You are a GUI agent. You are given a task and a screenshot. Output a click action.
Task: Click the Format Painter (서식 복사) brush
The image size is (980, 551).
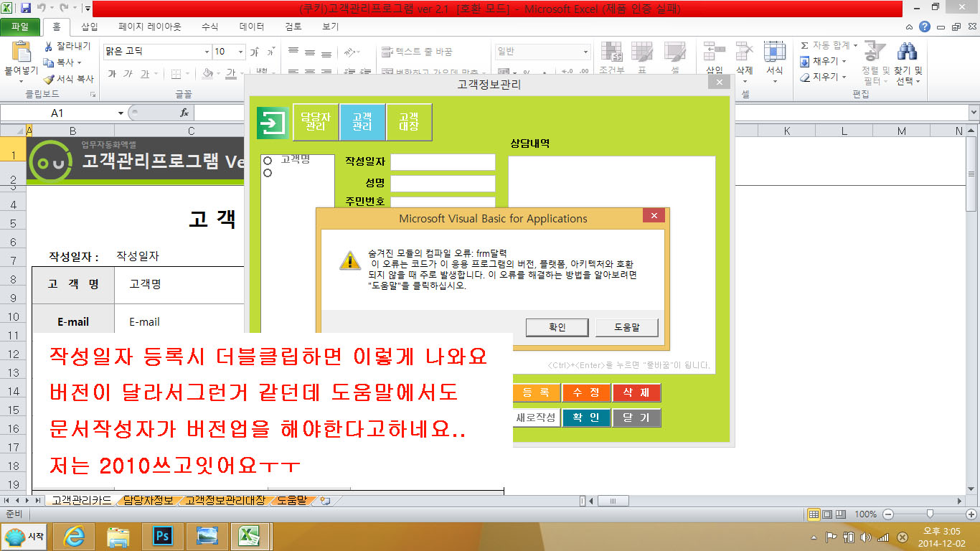pos(49,79)
